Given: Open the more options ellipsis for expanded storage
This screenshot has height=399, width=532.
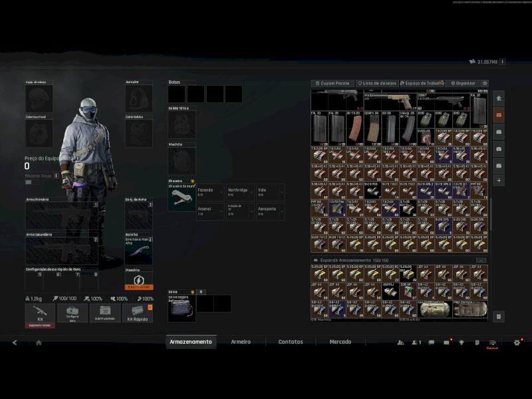Looking at the screenshot, I should point(481,260).
